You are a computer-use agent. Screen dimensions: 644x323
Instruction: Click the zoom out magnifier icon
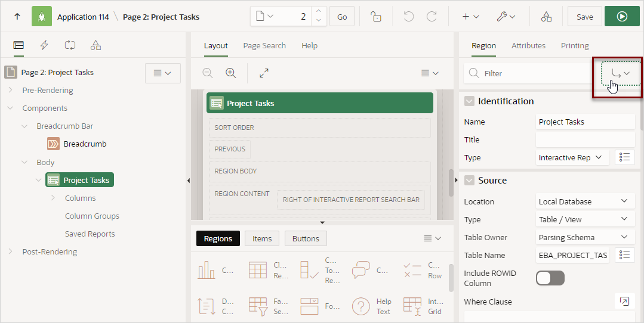(x=208, y=73)
